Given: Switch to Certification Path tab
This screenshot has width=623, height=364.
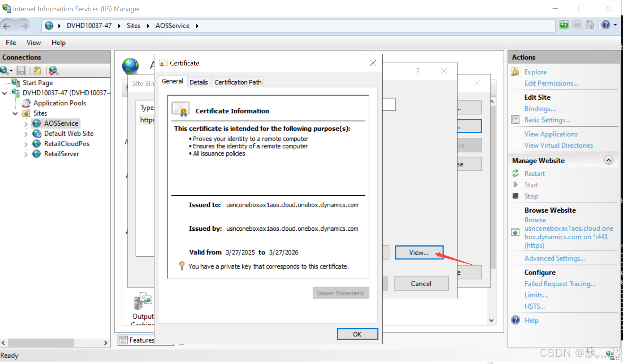Looking at the screenshot, I should point(238,82).
